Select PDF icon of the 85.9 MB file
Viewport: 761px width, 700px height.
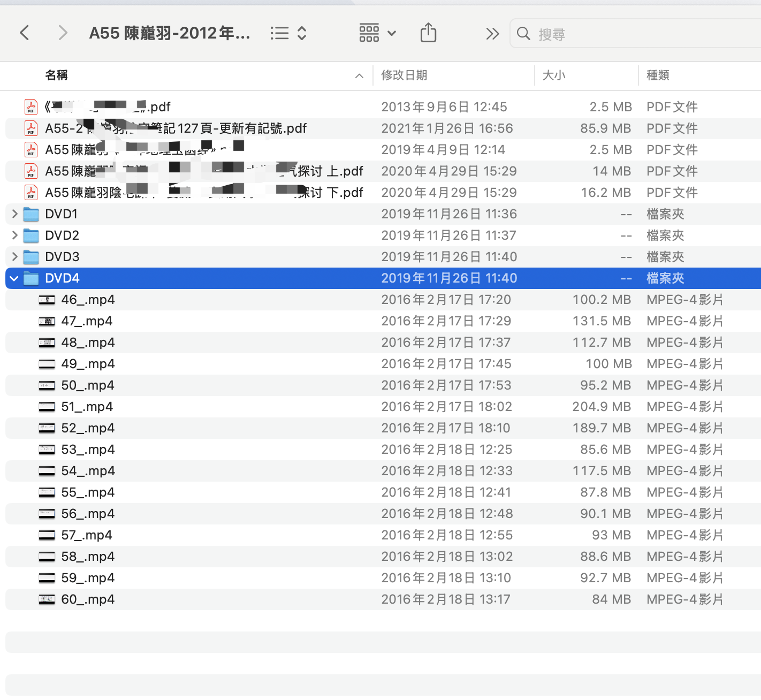(x=31, y=128)
